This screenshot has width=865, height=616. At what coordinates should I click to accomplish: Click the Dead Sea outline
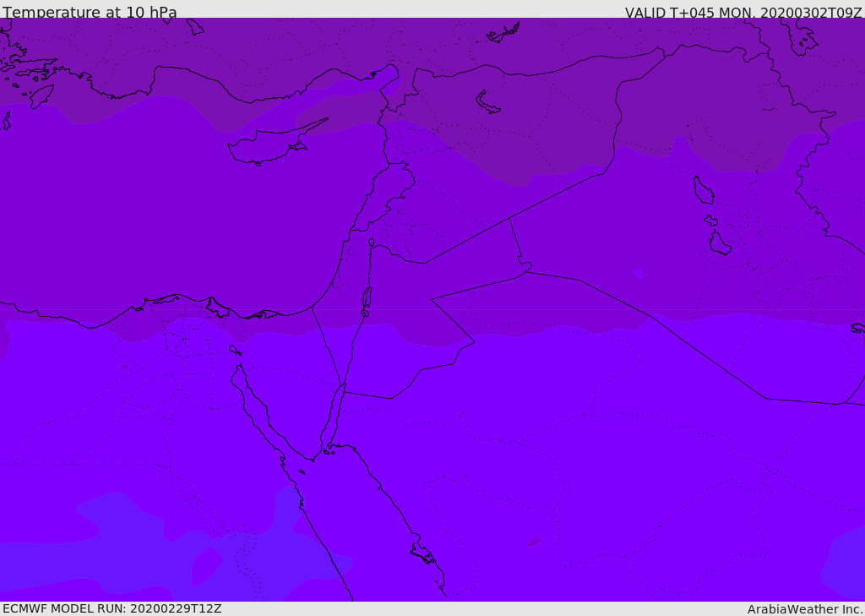pyautogui.click(x=367, y=298)
